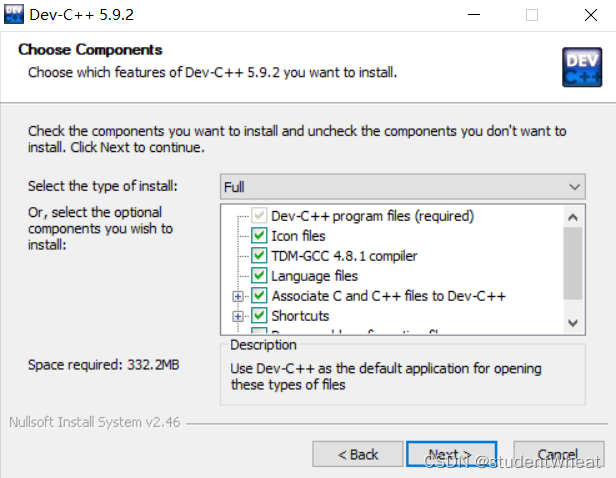Toggle the Language files checkbox
The height and width of the screenshot is (478, 616).
259,276
